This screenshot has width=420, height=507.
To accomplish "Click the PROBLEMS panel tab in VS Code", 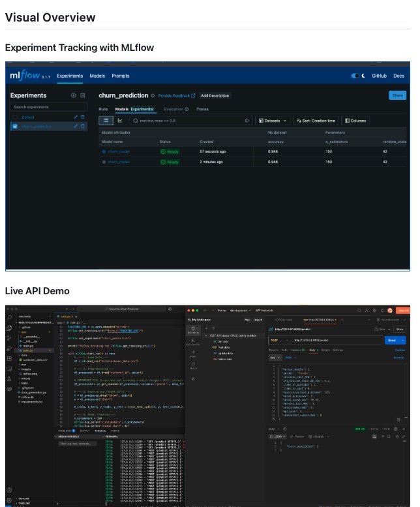I will point(67,431).
